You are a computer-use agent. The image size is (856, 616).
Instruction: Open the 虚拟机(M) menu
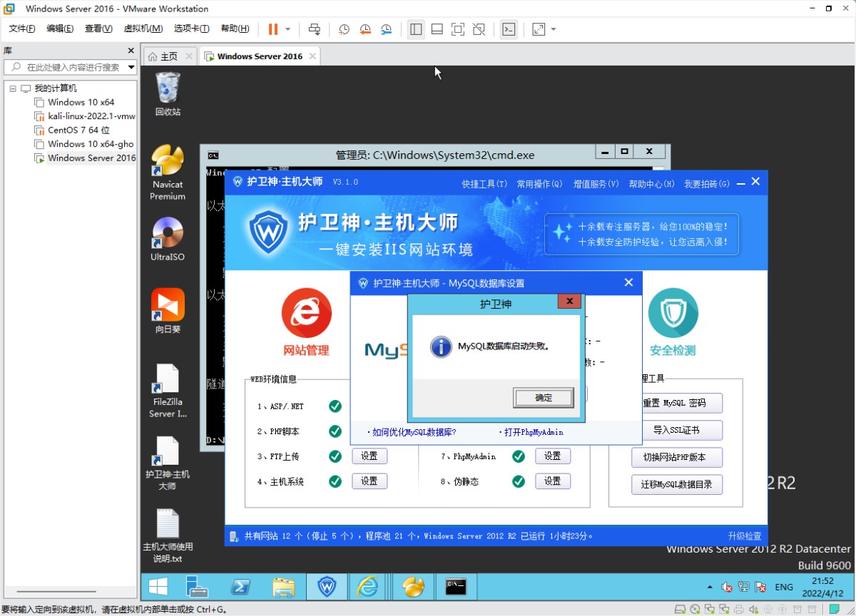point(143,29)
